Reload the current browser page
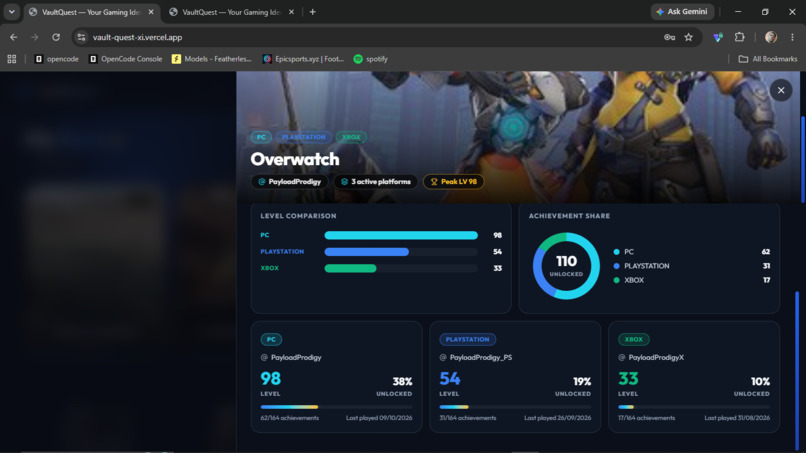The width and height of the screenshot is (806, 453). (x=56, y=37)
